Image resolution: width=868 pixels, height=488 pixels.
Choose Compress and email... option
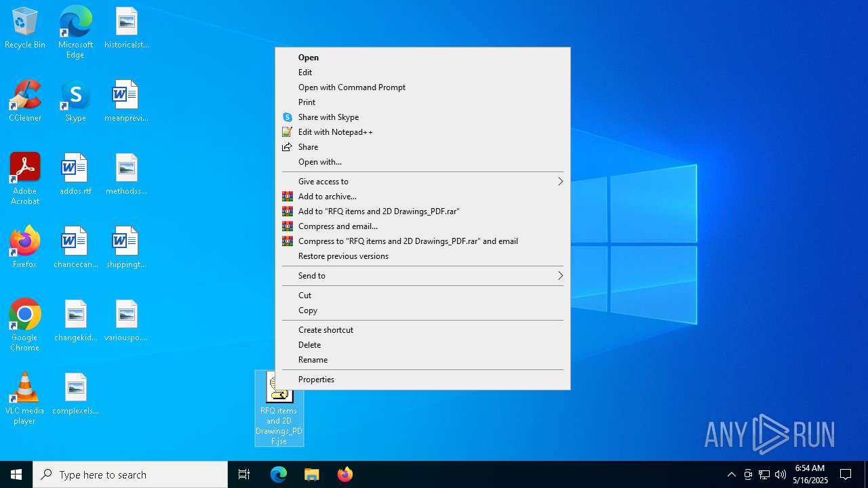[422, 226]
